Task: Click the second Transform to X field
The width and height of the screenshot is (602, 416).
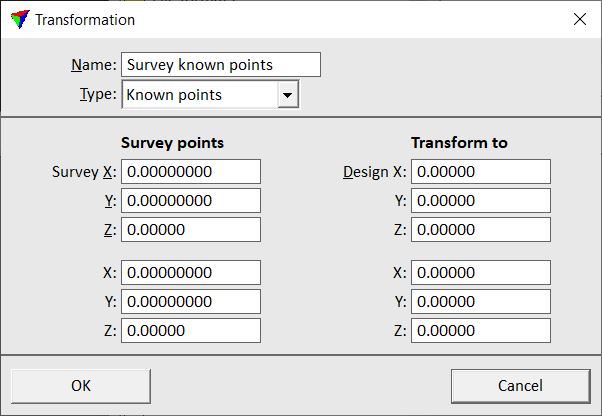Action: coord(481,272)
